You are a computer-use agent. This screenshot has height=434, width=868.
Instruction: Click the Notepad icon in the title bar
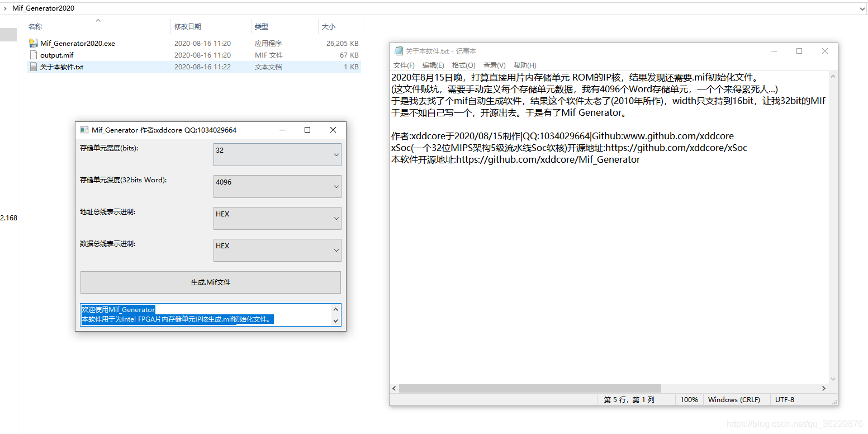[399, 50]
